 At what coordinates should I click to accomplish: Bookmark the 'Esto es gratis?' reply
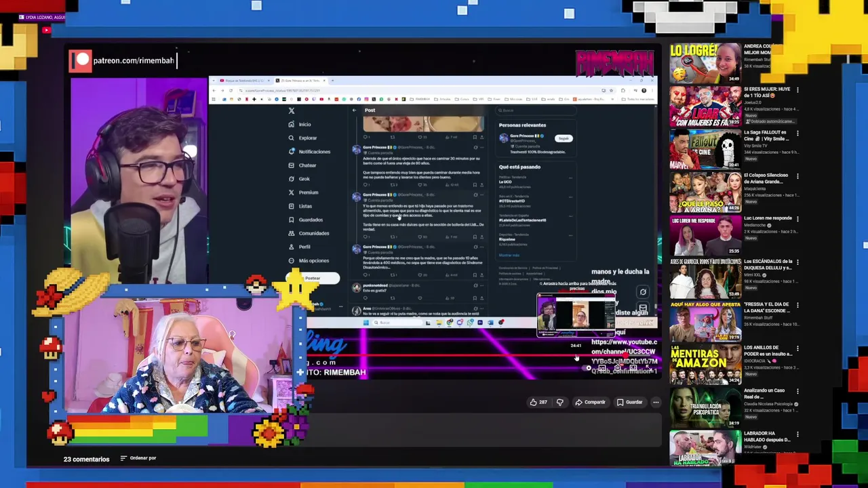click(x=475, y=298)
